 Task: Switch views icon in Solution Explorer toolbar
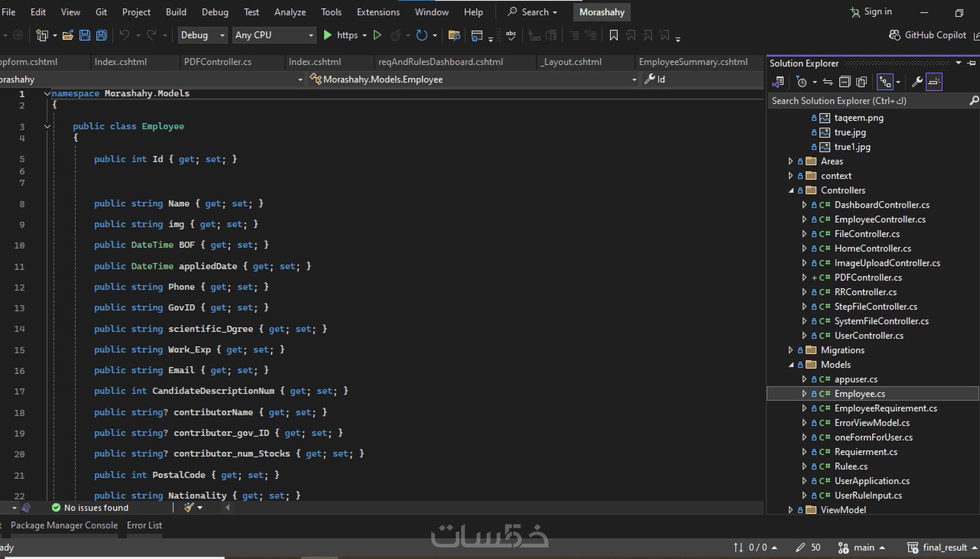click(x=779, y=82)
